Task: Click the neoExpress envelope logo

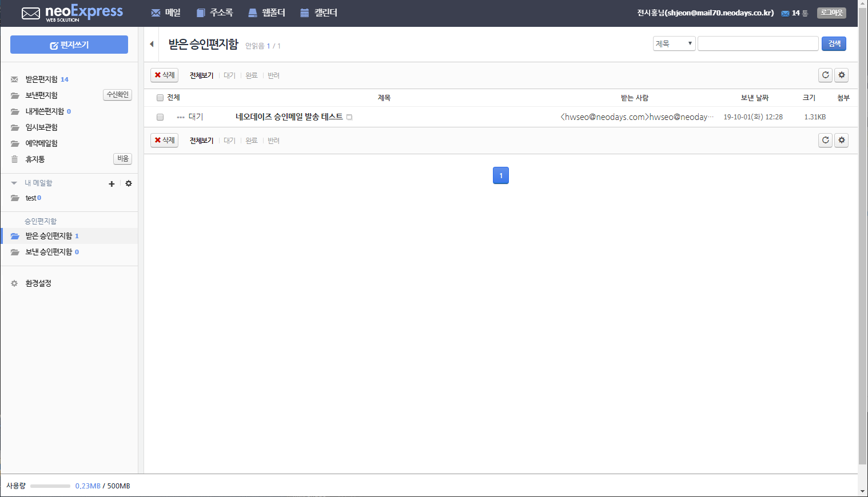Action: coord(31,13)
